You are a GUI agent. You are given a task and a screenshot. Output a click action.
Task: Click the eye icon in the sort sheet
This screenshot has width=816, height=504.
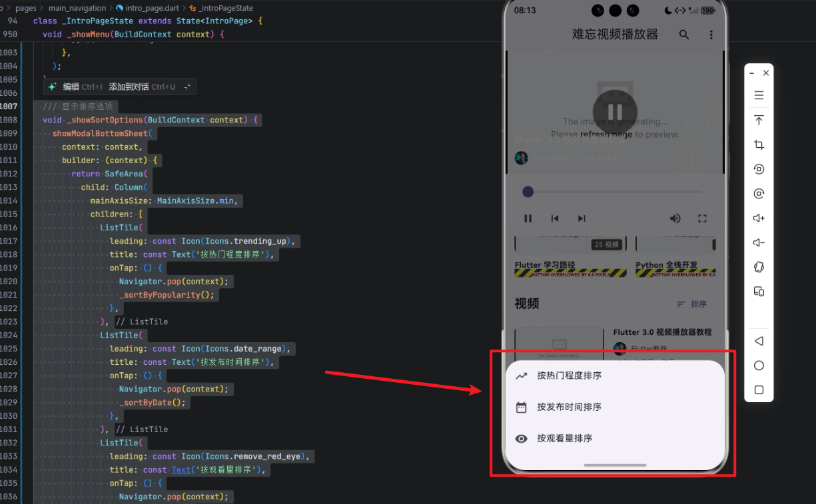click(522, 438)
